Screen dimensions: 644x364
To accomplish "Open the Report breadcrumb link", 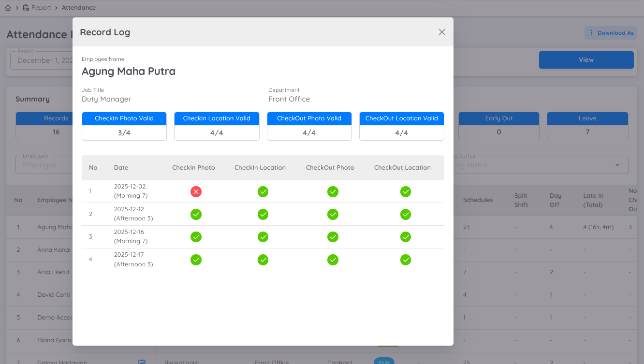I will [41, 8].
